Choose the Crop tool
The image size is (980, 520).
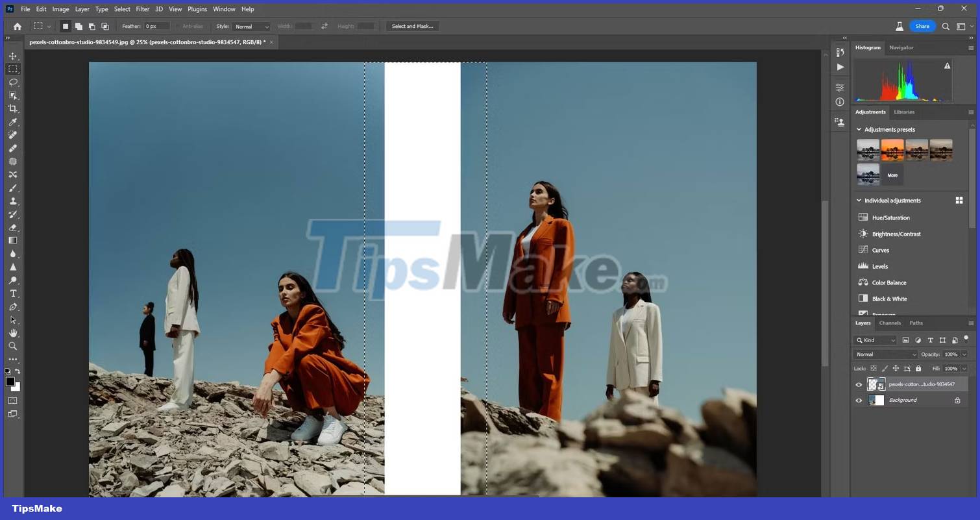click(12, 108)
